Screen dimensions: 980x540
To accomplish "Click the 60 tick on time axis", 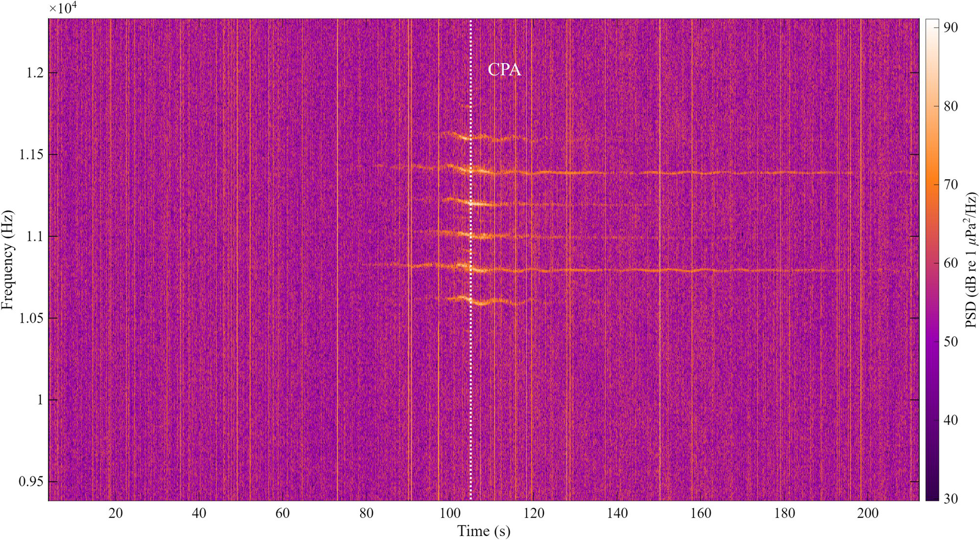I will (x=283, y=513).
